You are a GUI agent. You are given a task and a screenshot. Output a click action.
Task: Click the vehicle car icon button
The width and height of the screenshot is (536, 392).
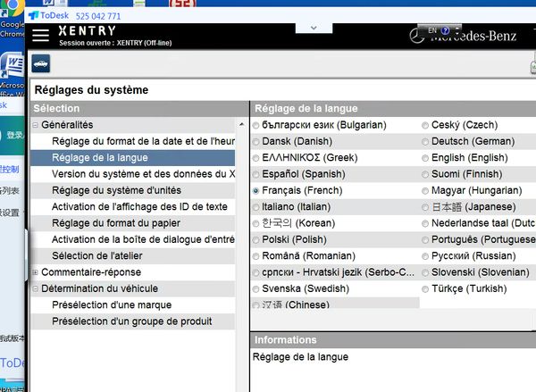(x=41, y=63)
